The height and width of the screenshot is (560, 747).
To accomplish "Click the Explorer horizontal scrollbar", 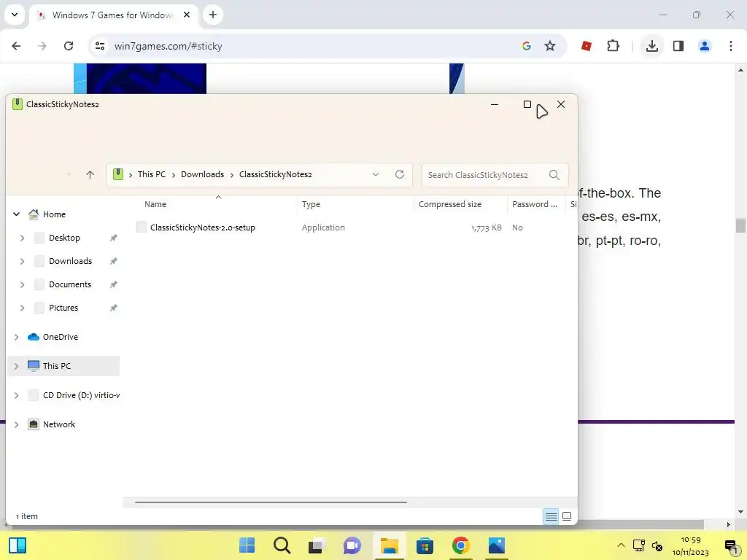I will (271, 502).
